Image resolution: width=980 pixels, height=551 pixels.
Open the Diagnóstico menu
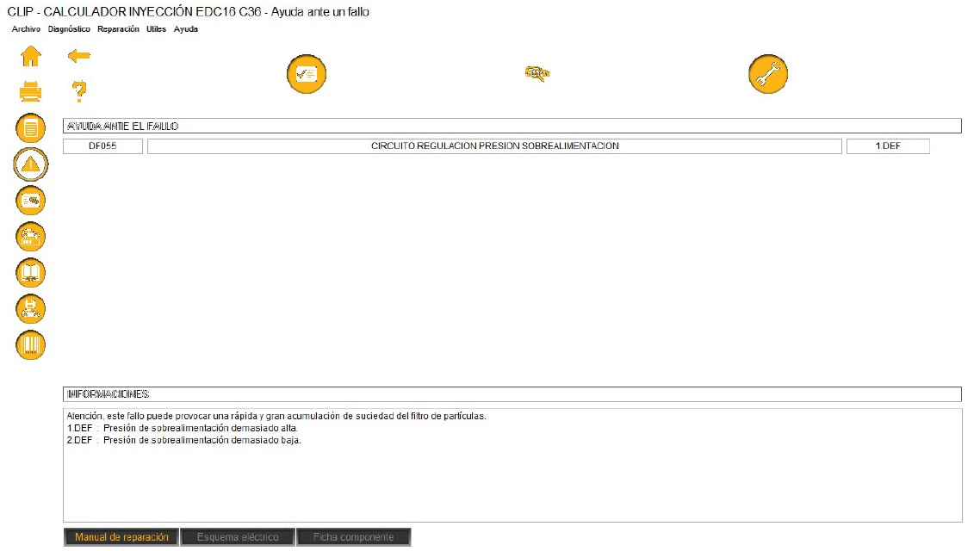tap(69, 28)
